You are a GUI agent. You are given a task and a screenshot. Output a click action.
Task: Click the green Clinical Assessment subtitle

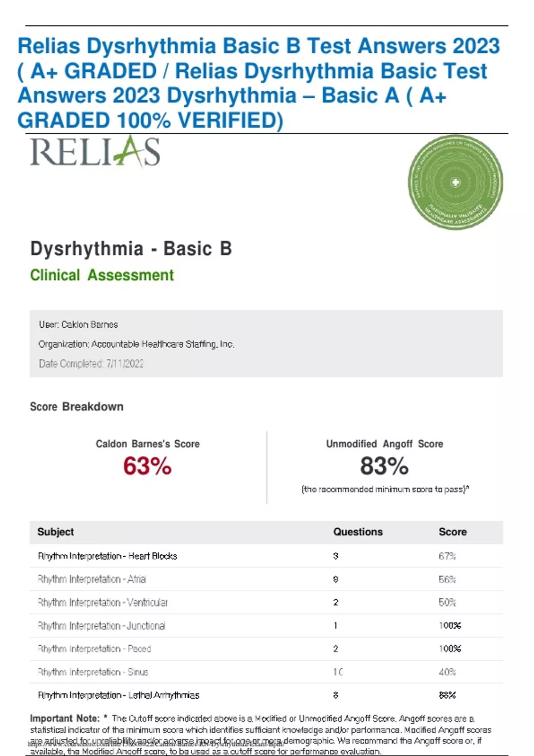(102, 275)
